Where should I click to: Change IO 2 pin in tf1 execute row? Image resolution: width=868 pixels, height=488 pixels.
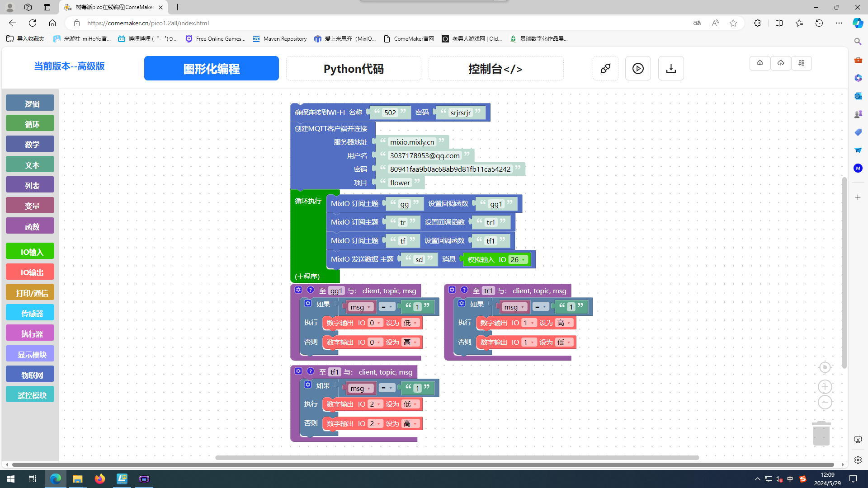pos(375,404)
